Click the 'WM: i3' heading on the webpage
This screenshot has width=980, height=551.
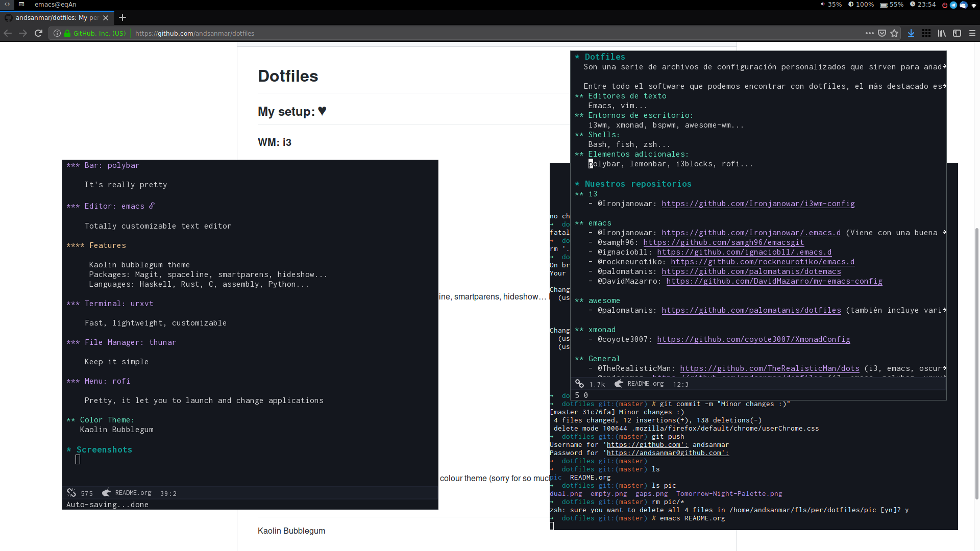click(x=275, y=142)
